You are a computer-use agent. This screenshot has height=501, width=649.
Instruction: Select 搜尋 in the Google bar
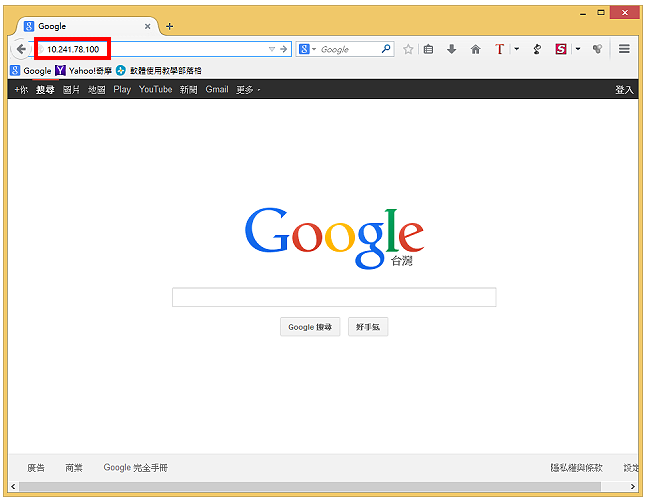click(45, 89)
